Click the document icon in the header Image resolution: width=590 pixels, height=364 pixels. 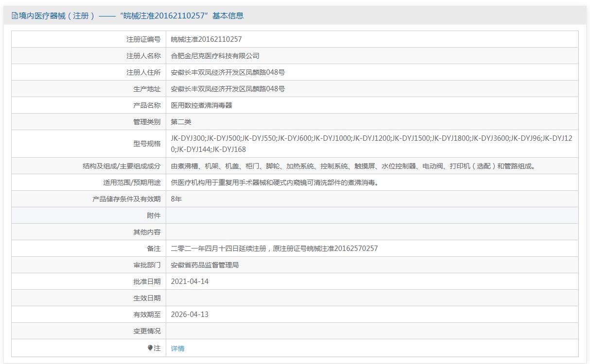click(15, 16)
